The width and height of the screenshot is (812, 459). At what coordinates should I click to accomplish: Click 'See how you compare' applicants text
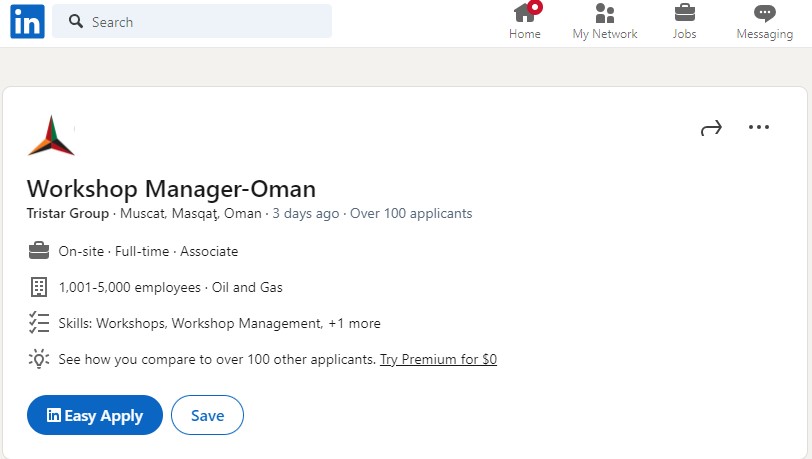click(x=217, y=359)
